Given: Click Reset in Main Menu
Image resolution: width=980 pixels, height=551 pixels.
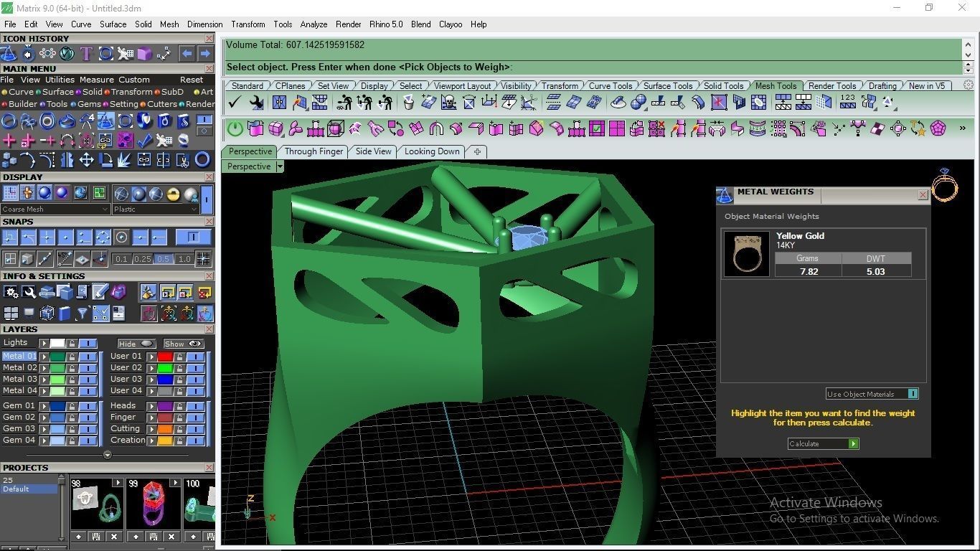Looking at the screenshot, I should pos(192,80).
